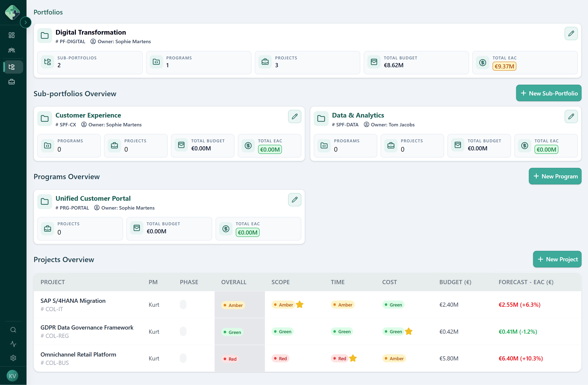
Task: Edit the Unified Customer Portal program
Action: 294,200
